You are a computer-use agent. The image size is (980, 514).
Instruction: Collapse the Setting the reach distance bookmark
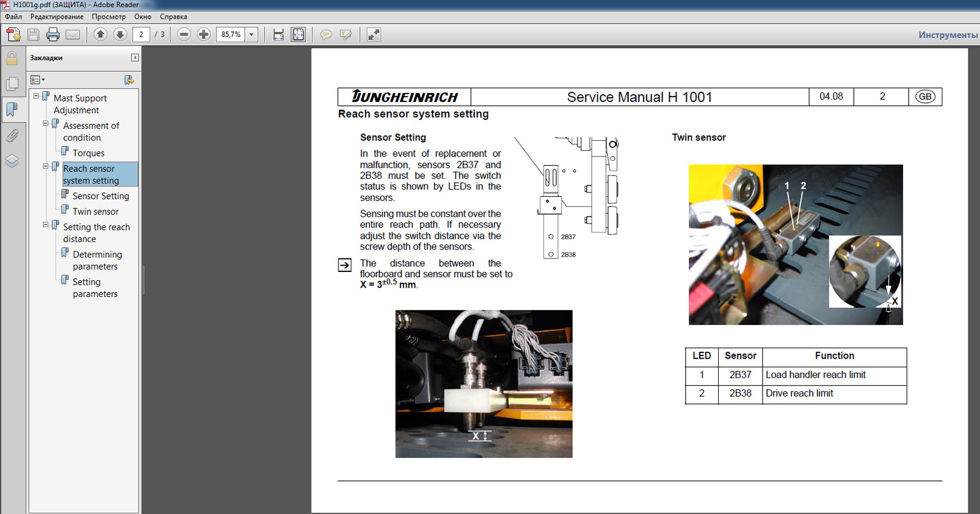[x=46, y=225]
